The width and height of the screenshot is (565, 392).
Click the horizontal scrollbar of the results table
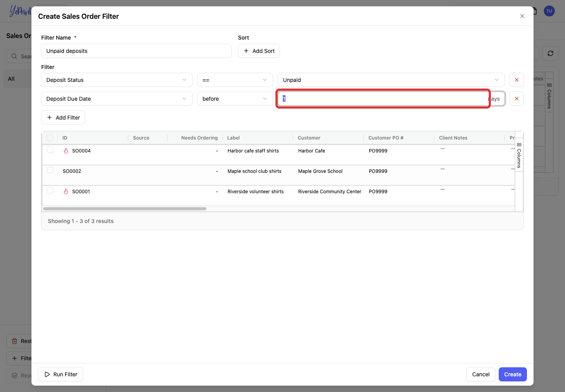125,209
